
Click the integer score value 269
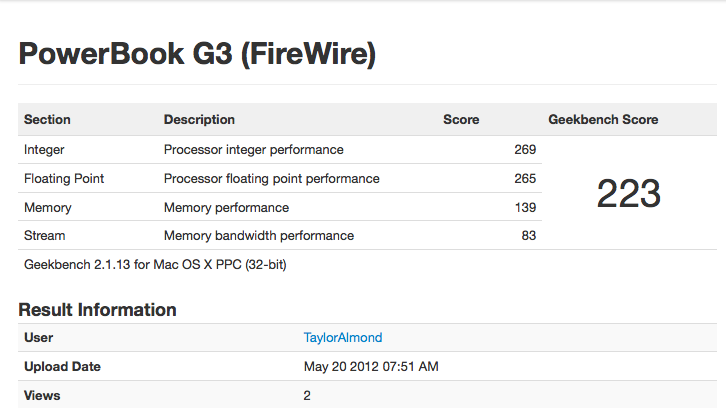(525, 150)
